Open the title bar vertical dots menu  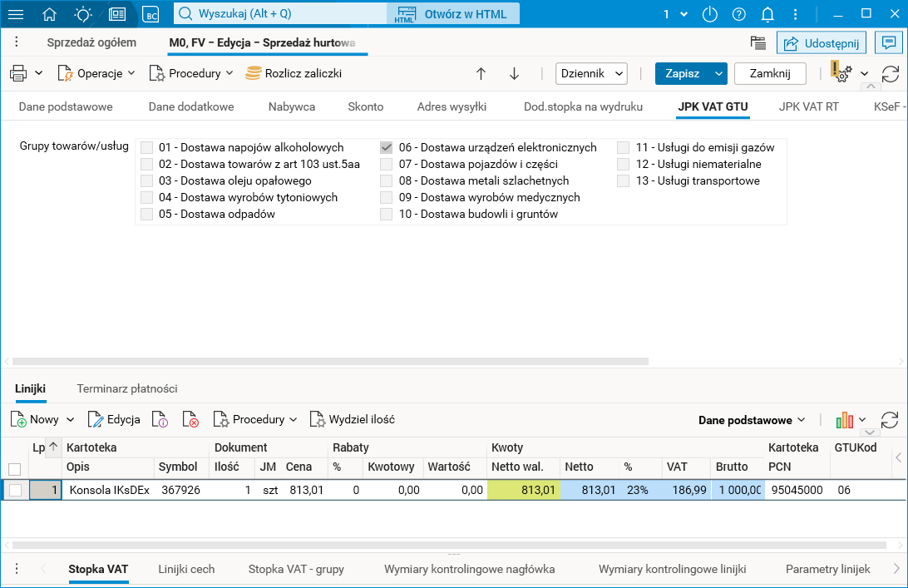point(796,14)
